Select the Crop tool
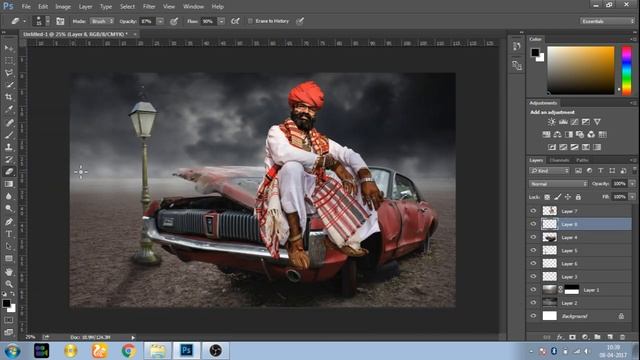The height and width of the screenshot is (360, 640). coord(9,97)
